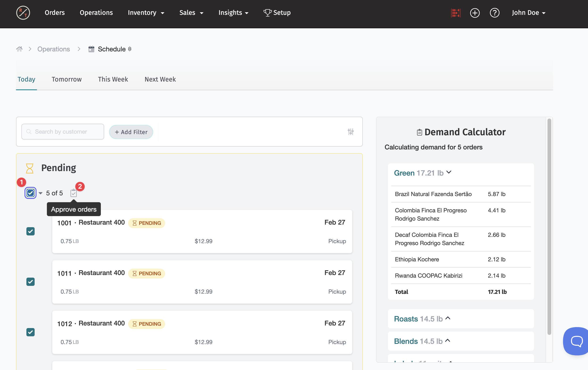
Task: Click the approve orders clipboard icon
Action: click(x=73, y=193)
